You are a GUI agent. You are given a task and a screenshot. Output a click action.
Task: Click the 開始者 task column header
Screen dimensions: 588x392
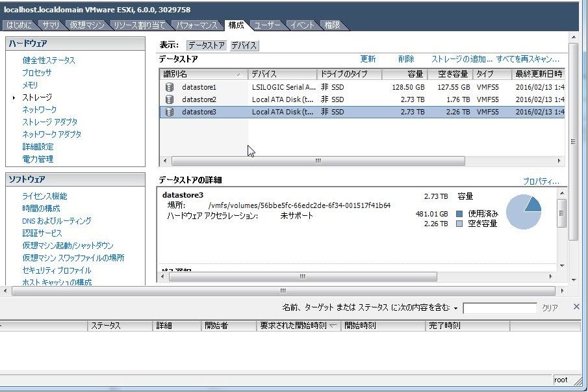pyautogui.click(x=228, y=326)
